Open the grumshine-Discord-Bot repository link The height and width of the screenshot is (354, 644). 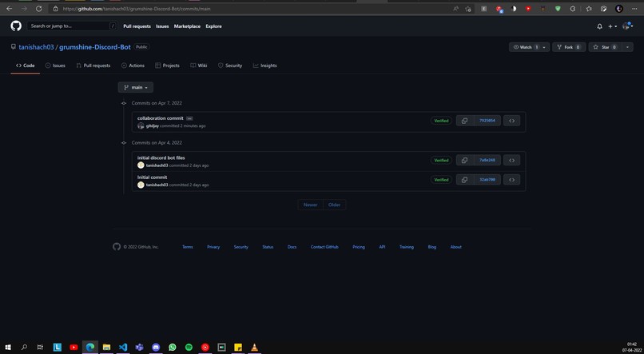95,47
